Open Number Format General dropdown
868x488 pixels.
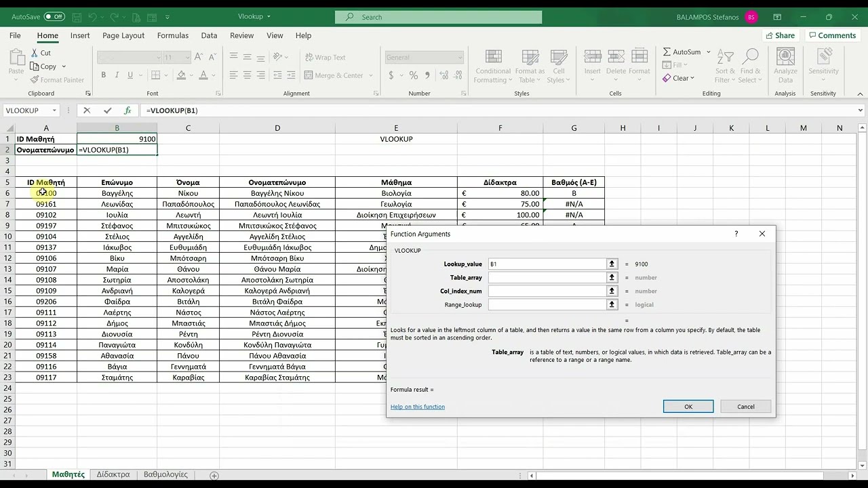(460, 58)
